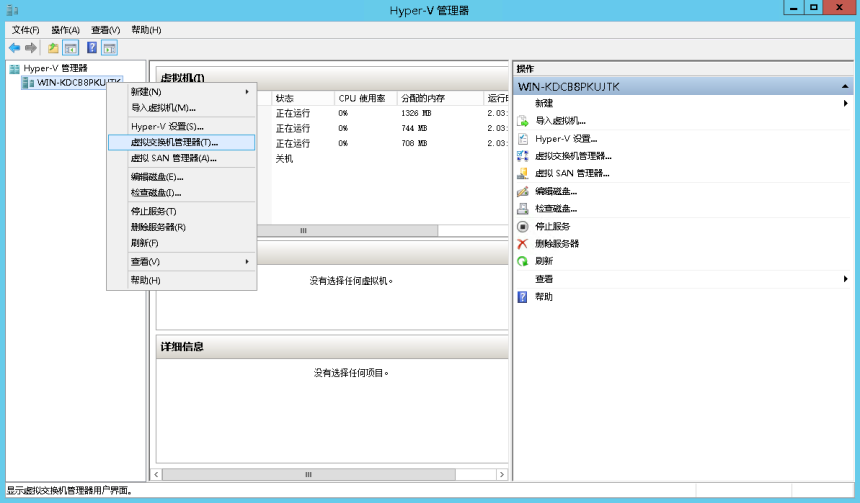The width and height of the screenshot is (860, 503).
Task: Click Hyper-V 管理器 root node icon in tree
Action: pos(15,69)
